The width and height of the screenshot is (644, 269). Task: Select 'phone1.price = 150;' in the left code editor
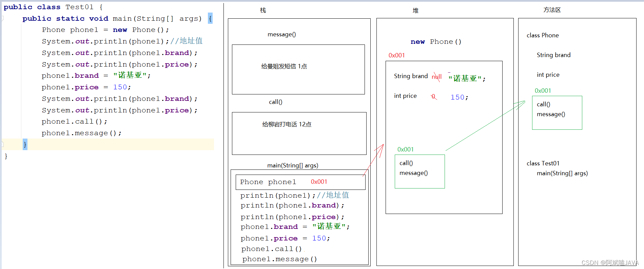(86, 87)
